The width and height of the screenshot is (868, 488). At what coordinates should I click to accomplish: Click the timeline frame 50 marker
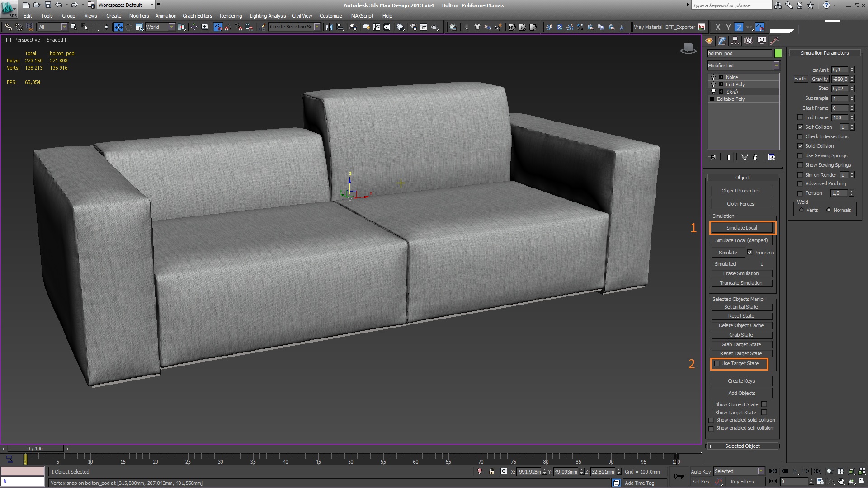(x=351, y=462)
